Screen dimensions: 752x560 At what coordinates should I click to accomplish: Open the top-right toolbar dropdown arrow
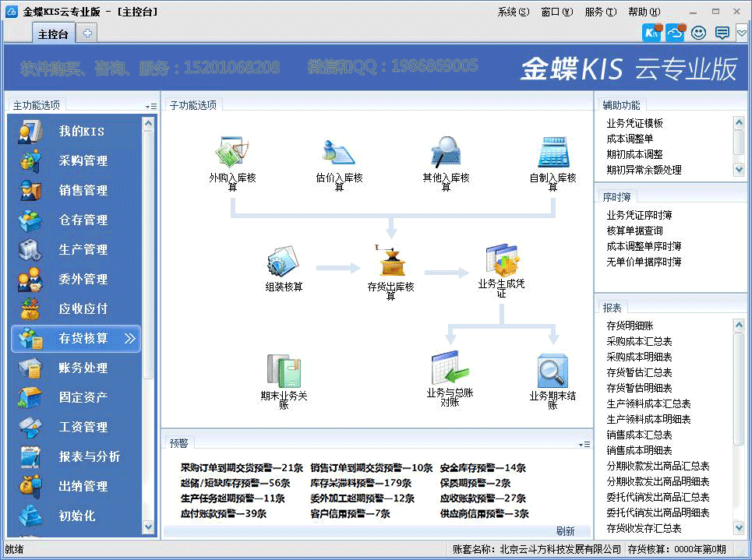pos(742,33)
